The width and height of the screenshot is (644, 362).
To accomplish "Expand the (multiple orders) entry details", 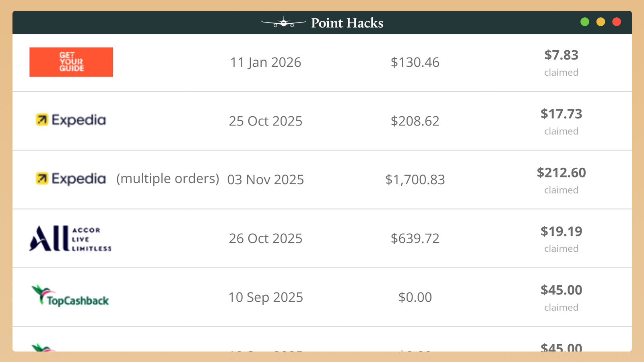I will pos(167,179).
